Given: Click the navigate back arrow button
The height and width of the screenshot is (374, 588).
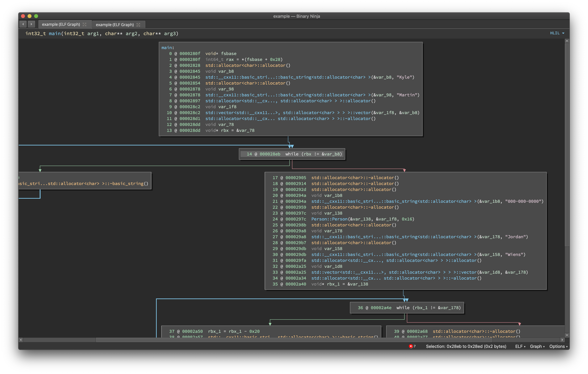Looking at the screenshot, I should 23,24.
